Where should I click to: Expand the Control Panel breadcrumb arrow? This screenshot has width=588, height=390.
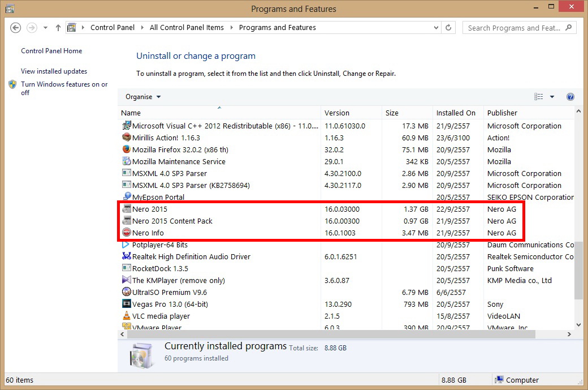142,27
